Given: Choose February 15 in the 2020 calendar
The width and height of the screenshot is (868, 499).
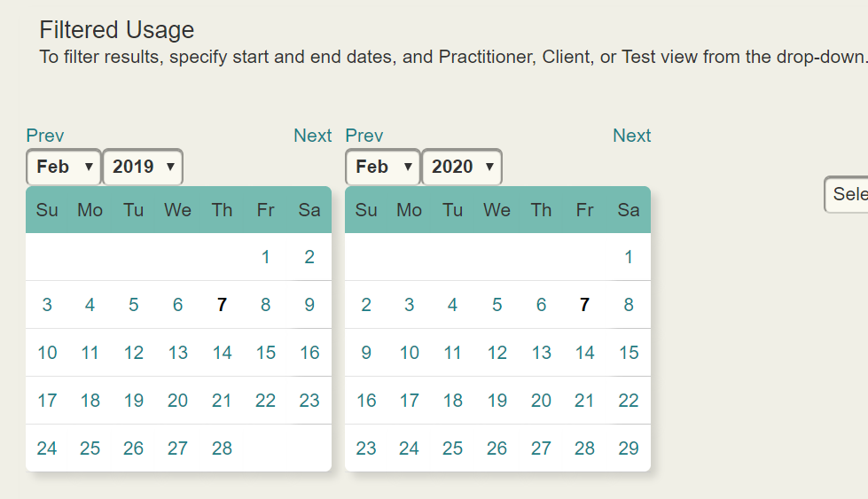Looking at the screenshot, I should [x=629, y=353].
